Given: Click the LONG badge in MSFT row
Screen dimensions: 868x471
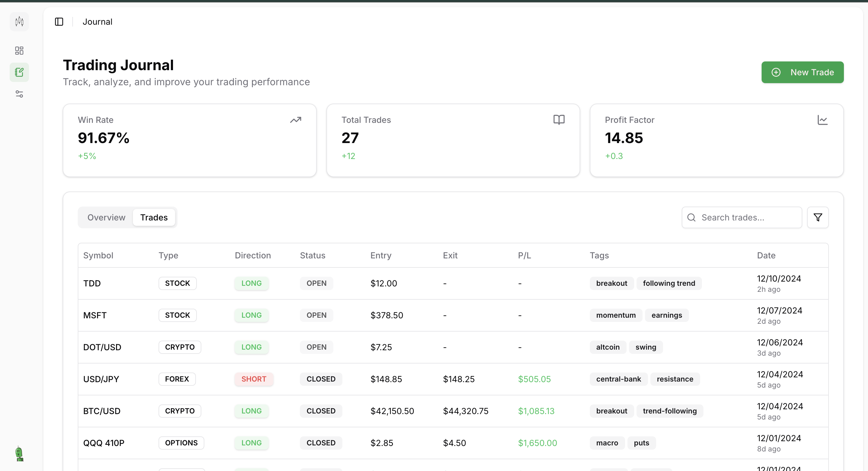Looking at the screenshot, I should (x=251, y=316).
